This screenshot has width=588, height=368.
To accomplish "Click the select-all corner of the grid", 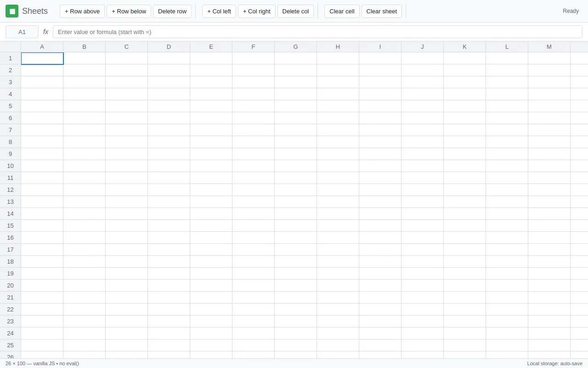I will click(11, 46).
